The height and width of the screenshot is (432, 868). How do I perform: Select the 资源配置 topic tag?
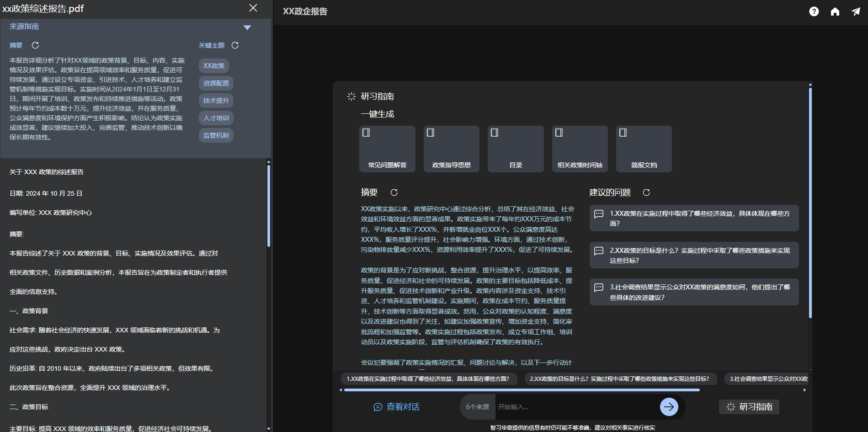[x=216, y=83]
